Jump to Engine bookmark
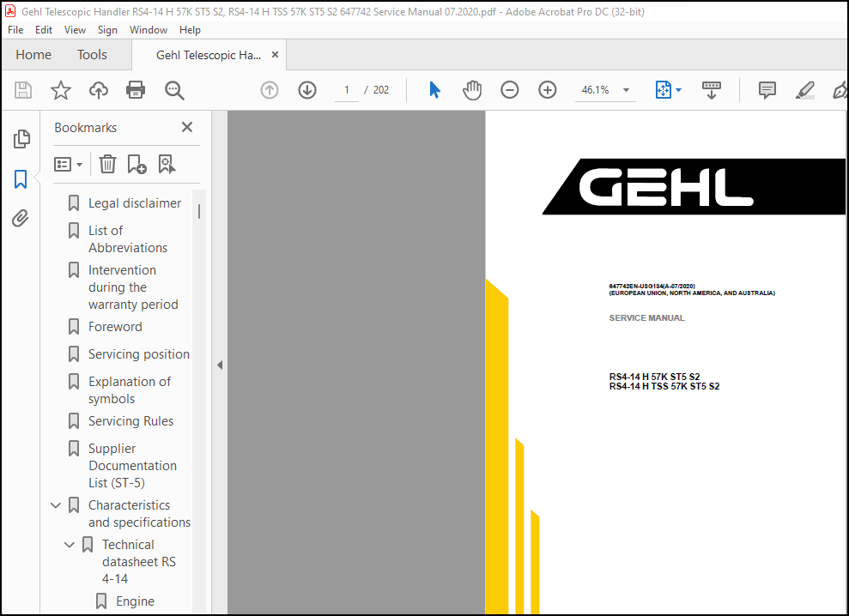The width and height of the screenshot is (849, 616). click(x=135, y=601)
